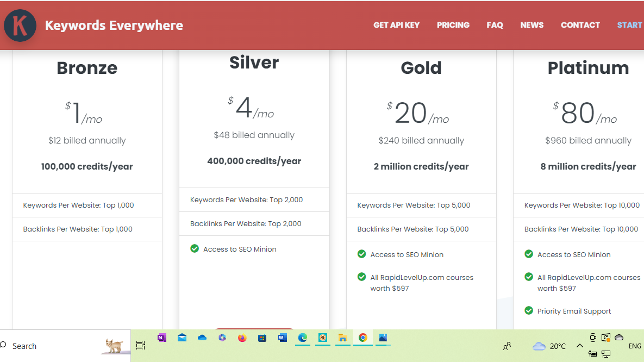Launch Firefox from the taskbar
The image size is (644, 362).
coord(242,338)
